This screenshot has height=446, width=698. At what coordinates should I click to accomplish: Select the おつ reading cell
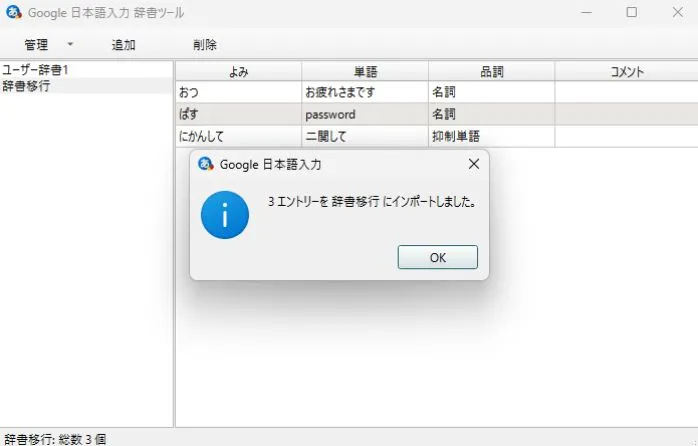pyautogui.click(x=239, y=92)
